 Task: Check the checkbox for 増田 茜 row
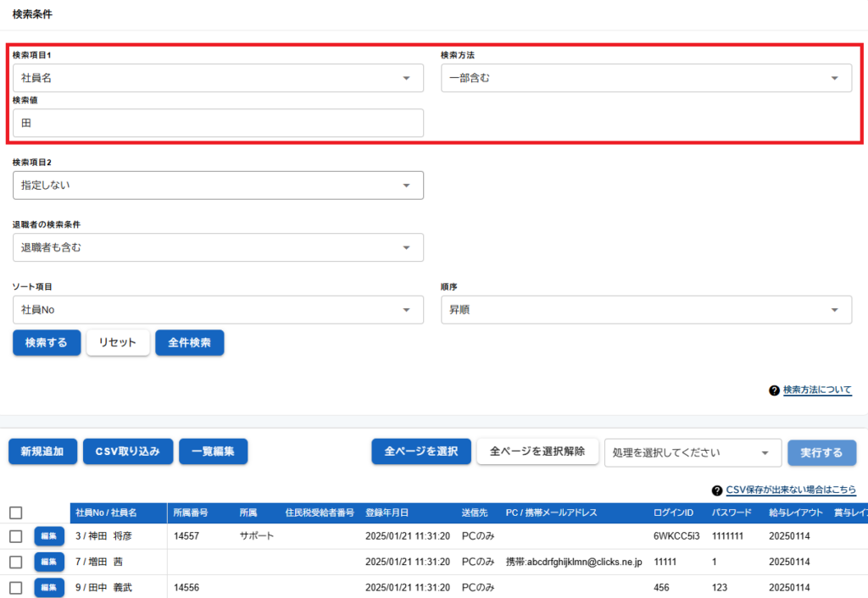(15, 562)
